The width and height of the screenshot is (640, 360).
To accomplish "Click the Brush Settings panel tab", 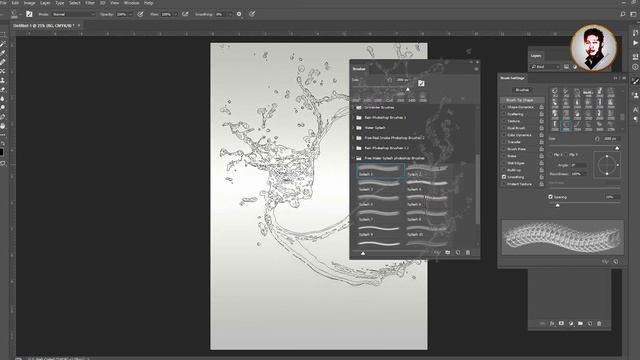I will (x=513, y=78).
